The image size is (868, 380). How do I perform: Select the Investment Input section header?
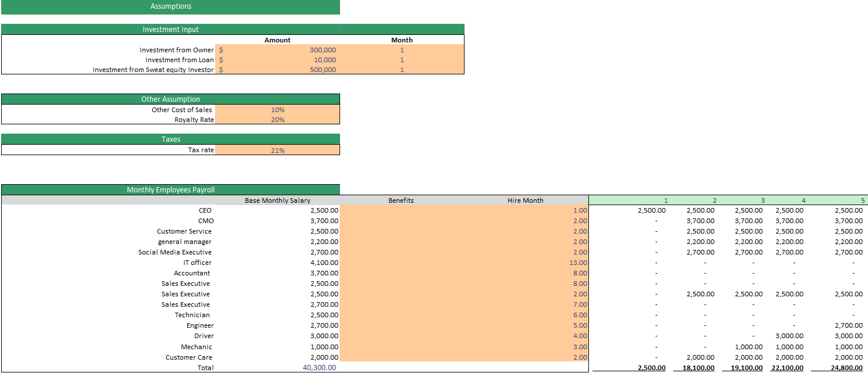click(x=170, y=29)
